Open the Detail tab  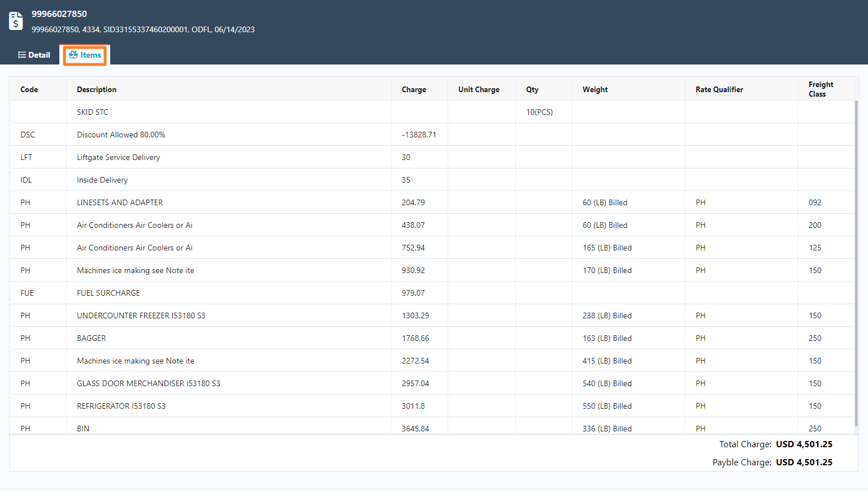(34, 55)
